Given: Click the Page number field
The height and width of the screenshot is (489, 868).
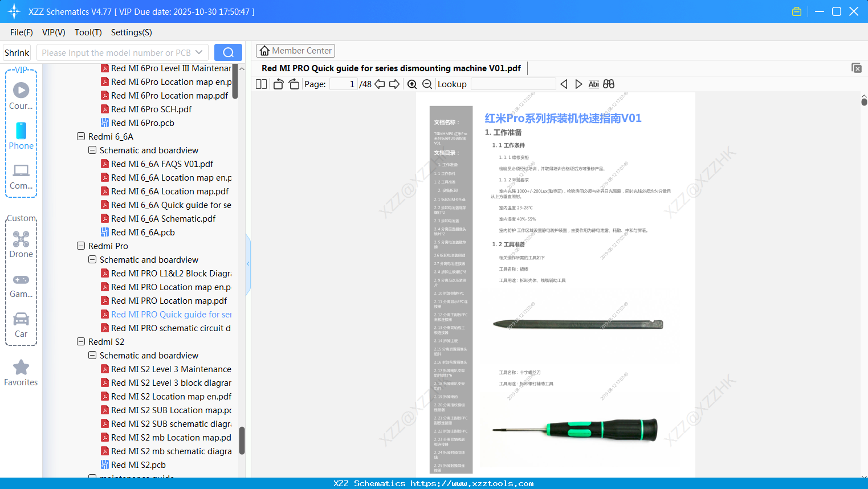Looking at the screenshot, I should pos(344,84).
